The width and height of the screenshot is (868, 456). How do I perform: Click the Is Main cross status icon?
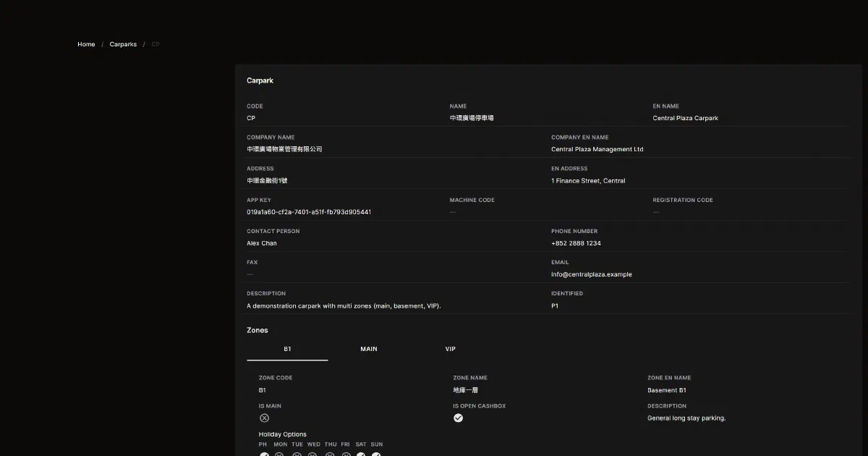coord(264,418)
